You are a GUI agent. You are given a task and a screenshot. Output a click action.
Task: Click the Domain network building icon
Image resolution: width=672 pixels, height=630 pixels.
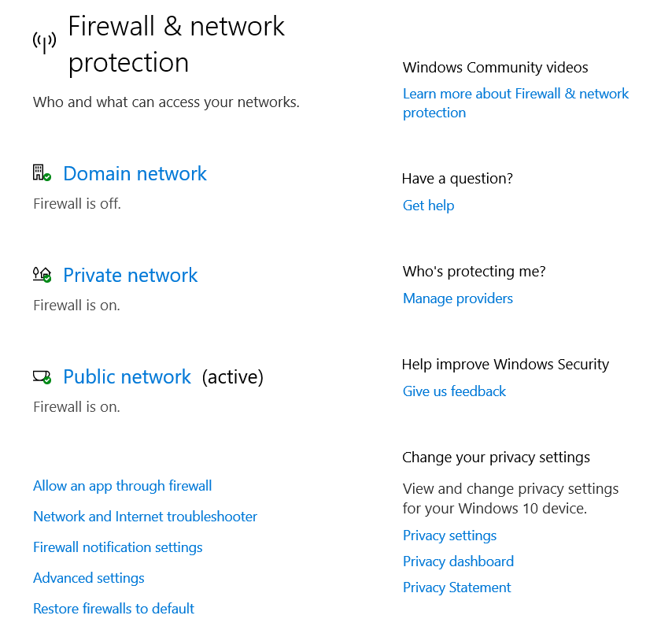(42, 172)
